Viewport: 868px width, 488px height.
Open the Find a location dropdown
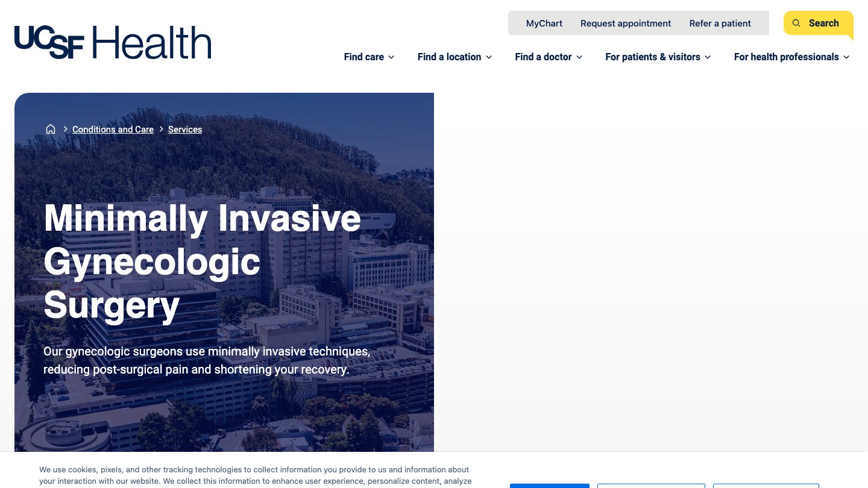pyautogui.click(x=450, y=57)
